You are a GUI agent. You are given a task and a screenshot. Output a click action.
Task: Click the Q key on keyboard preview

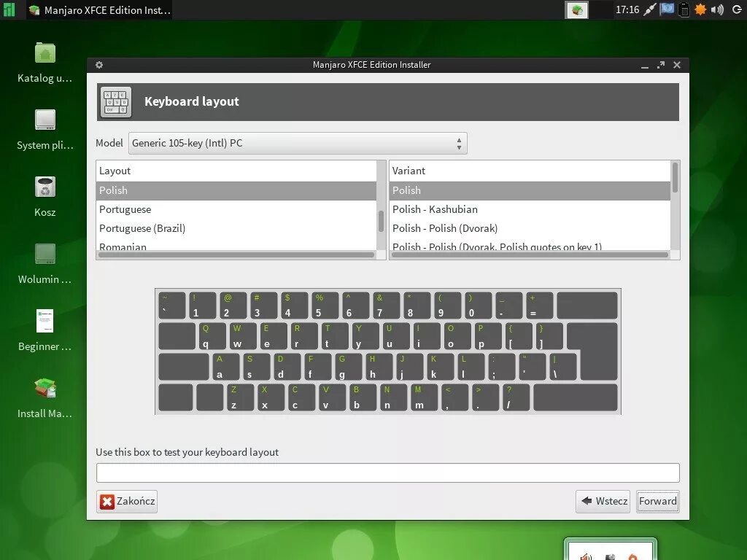[x=211, y=336]
